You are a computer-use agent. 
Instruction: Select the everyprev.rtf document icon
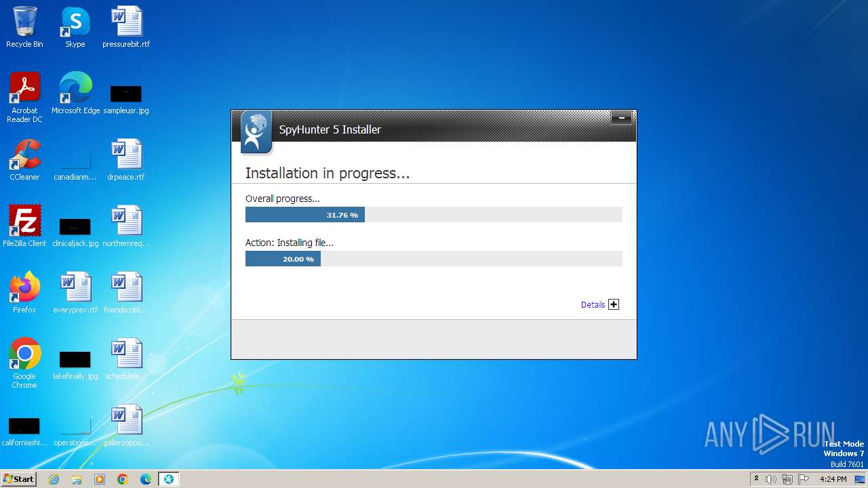pyautogui.click(x=75, y=293)
